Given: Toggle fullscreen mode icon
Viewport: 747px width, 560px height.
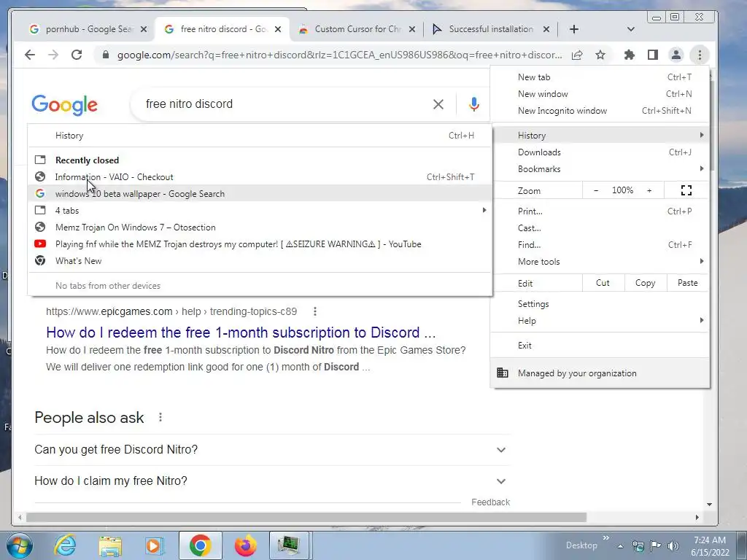Looking at the screenshot, I should click(x=686, y=190).
